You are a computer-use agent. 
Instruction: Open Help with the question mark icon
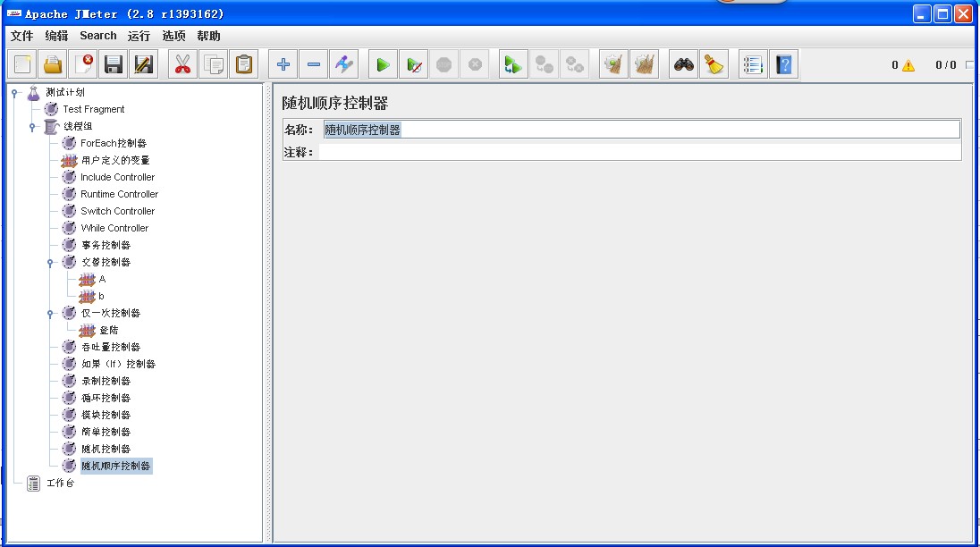784,64
